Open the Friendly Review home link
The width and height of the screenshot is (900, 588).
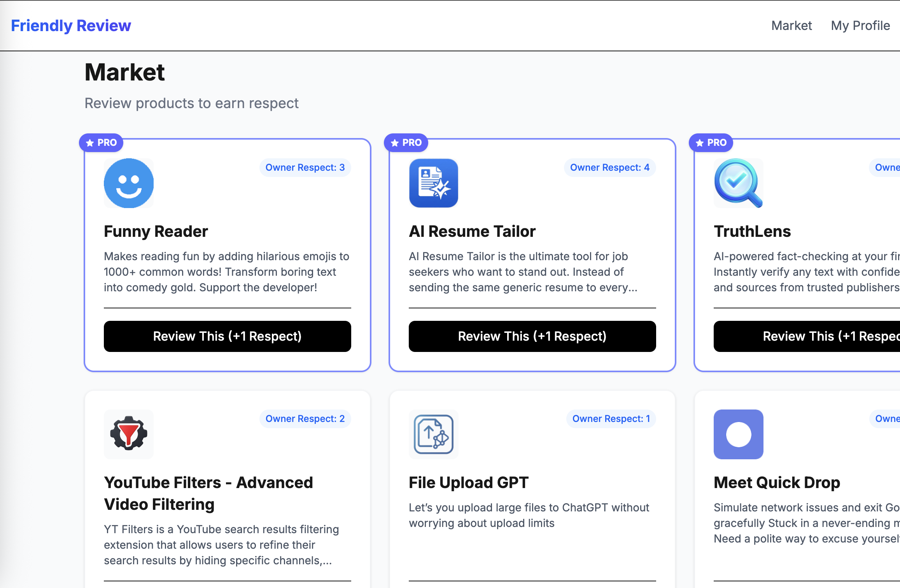click(x=71, y=25)
